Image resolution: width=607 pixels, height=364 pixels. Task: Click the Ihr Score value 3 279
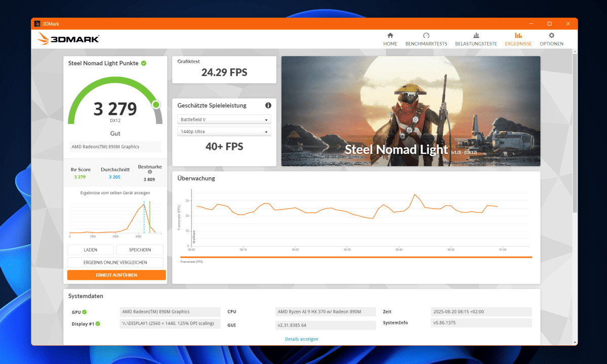(x=80, y=177)
